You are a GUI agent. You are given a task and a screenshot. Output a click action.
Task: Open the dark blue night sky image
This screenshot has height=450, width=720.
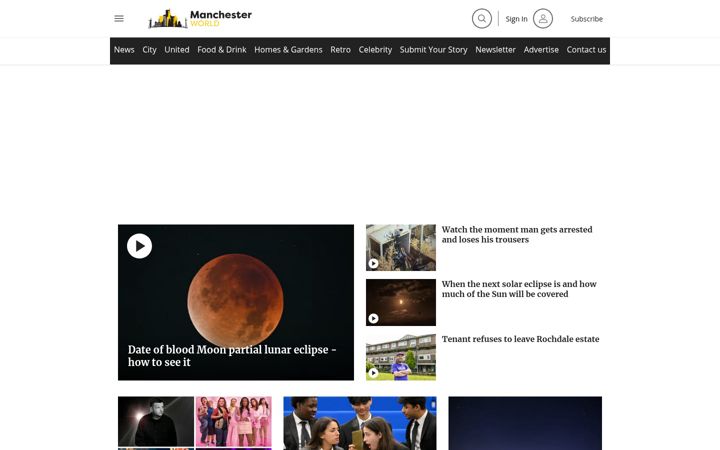coord(525,423)
